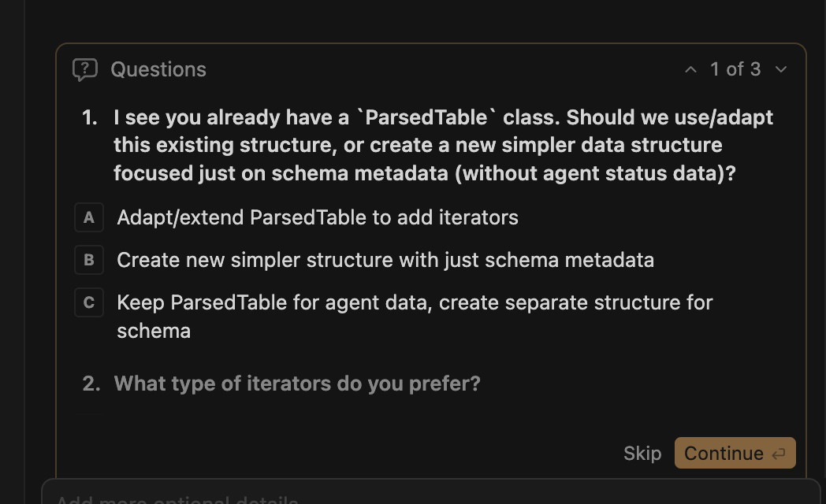Select answer C 'Keep ParsedTable for agent data'
The height and width of the screenshot is (504, 826).
pos(415,302)
